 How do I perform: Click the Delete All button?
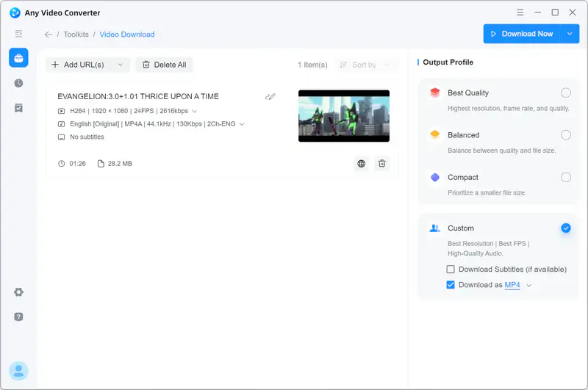click(x=164, y=65)
